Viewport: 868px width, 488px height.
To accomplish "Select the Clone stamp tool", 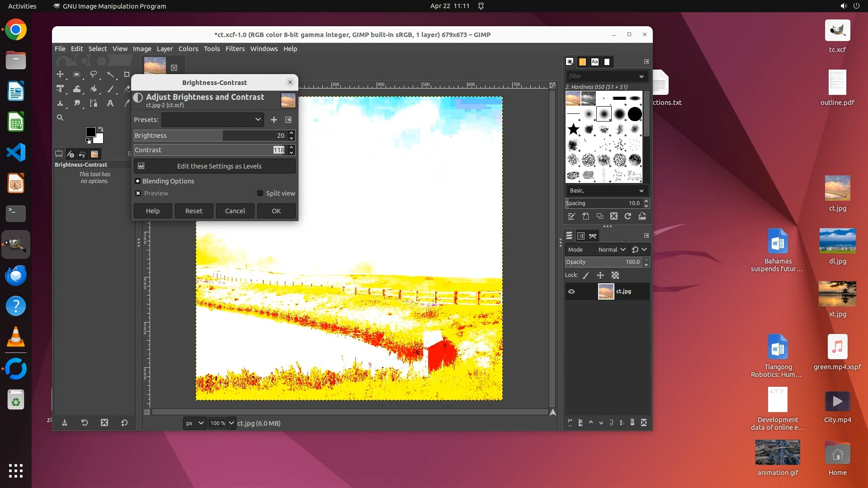I will click(60, 103).
